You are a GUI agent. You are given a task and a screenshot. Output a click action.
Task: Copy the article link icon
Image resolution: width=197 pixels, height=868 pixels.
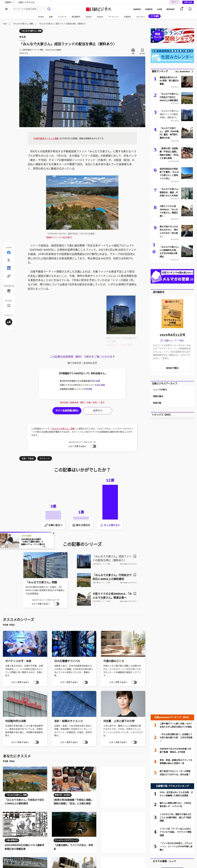(9, 276)
